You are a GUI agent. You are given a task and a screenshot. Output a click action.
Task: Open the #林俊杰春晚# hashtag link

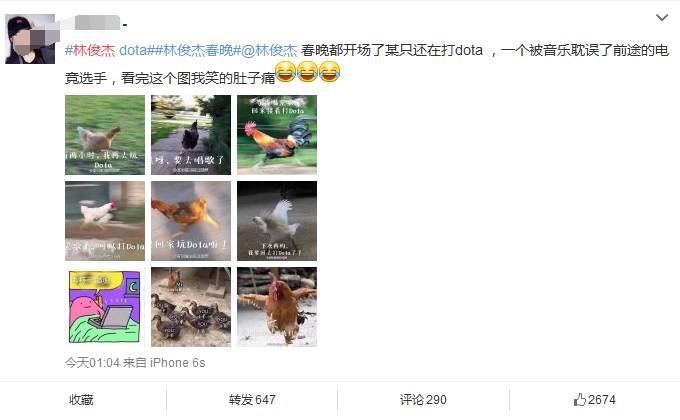[x=196, y=50]
